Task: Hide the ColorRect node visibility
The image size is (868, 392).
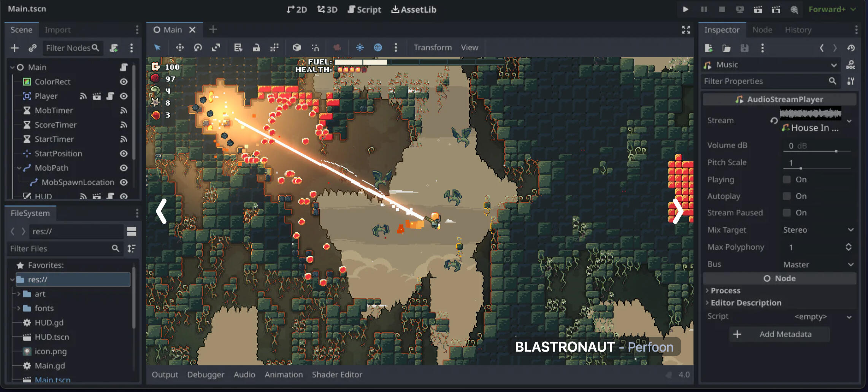Action: [x=124, y=82]
